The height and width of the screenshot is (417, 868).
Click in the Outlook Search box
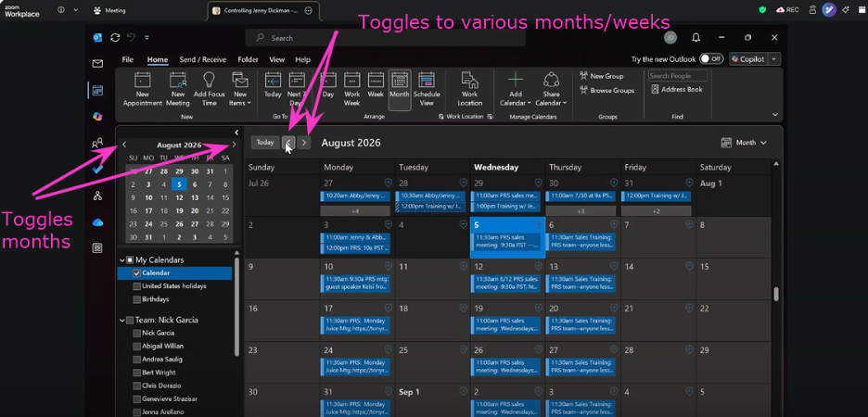(x=385, y=38)
